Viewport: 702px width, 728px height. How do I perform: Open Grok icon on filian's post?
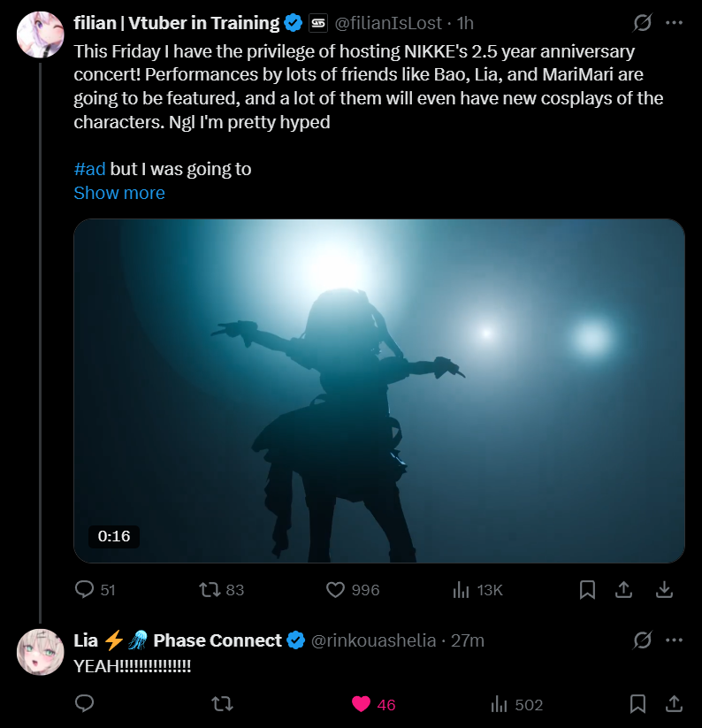coord(643,24)
